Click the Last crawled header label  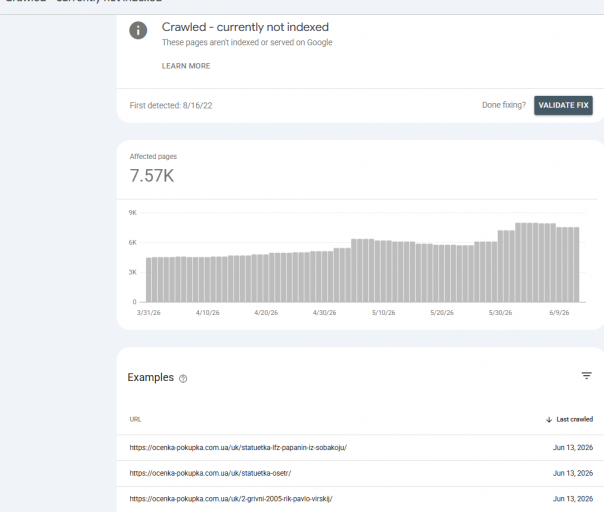(574, 419)
